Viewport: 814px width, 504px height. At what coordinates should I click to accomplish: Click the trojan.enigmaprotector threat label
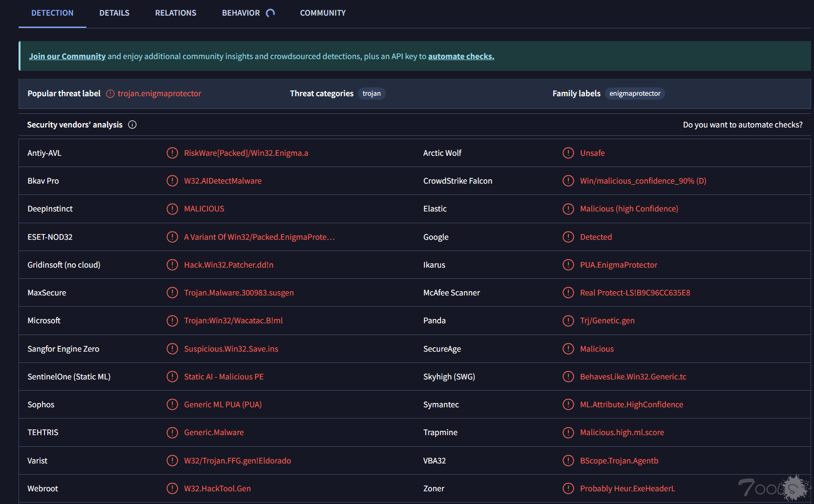(x=159, y=93)
